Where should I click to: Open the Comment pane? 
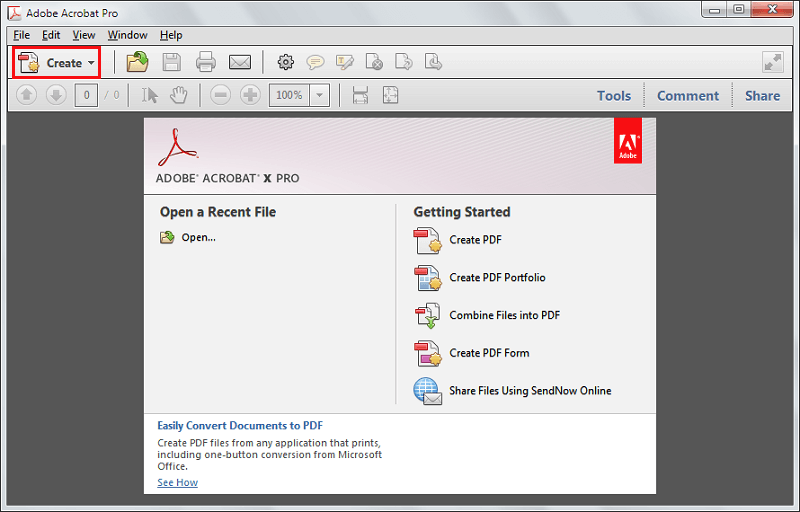click(x=687, y=96)
